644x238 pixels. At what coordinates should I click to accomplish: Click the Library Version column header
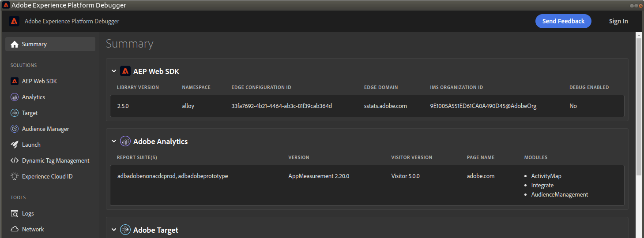[138, 87]
